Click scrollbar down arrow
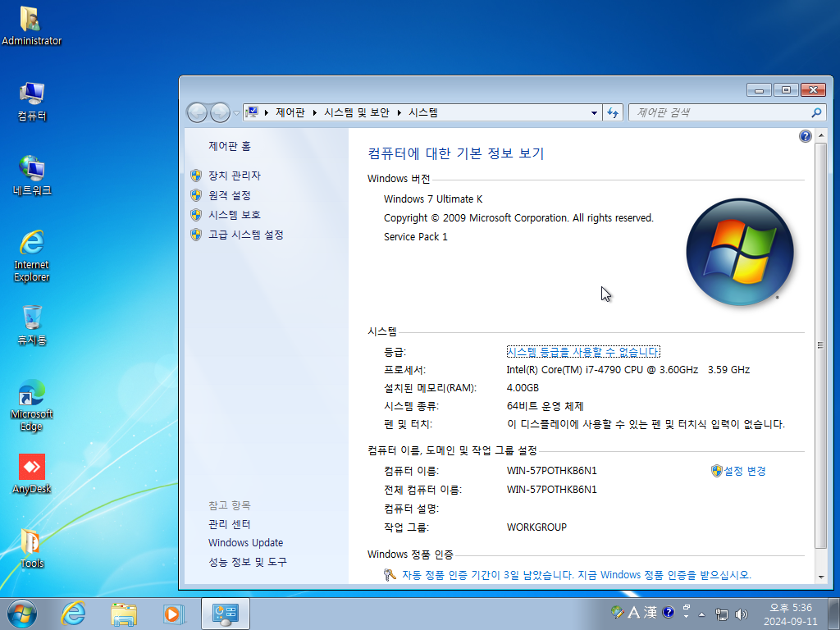 pyautogui.click(x=820, y=577)
